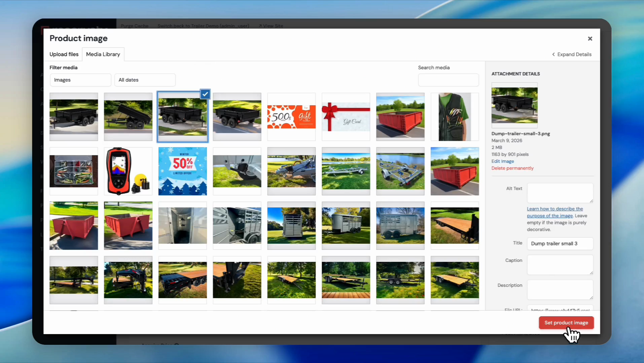
Task: Select the orange 500 gift voucher image
Action: 291,117
